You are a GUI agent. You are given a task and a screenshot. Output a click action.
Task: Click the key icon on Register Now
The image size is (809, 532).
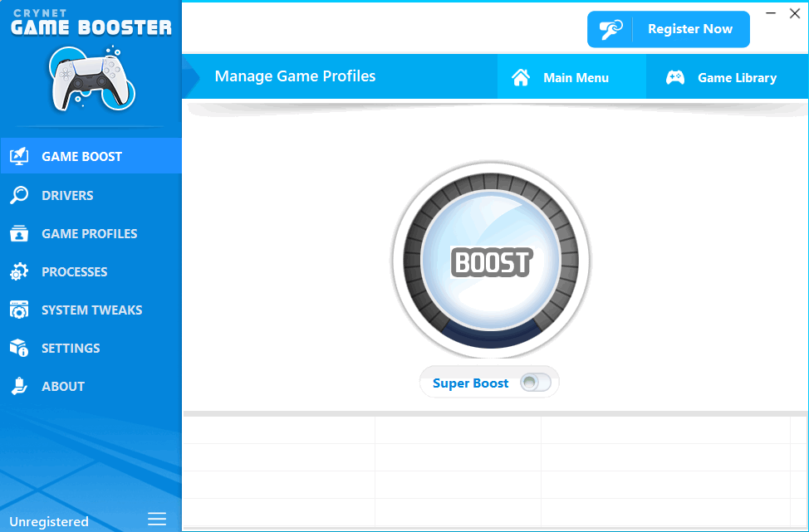pos(610,29)
